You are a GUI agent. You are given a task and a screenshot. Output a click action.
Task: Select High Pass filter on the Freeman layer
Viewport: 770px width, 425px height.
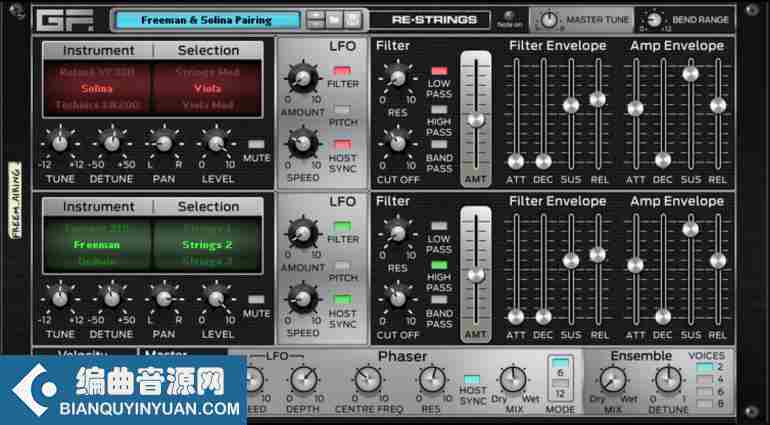pos(440,265)
